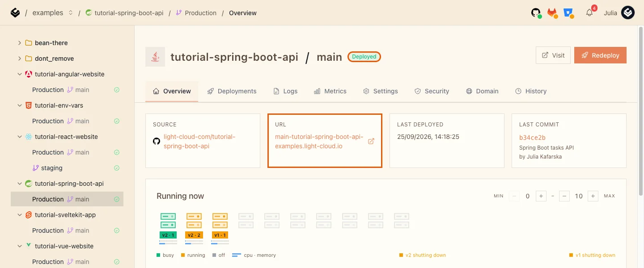Click the Spring icon for tutorial-spring-boot-api in sidebar
644x268 pixels.
tap(29, 184)
